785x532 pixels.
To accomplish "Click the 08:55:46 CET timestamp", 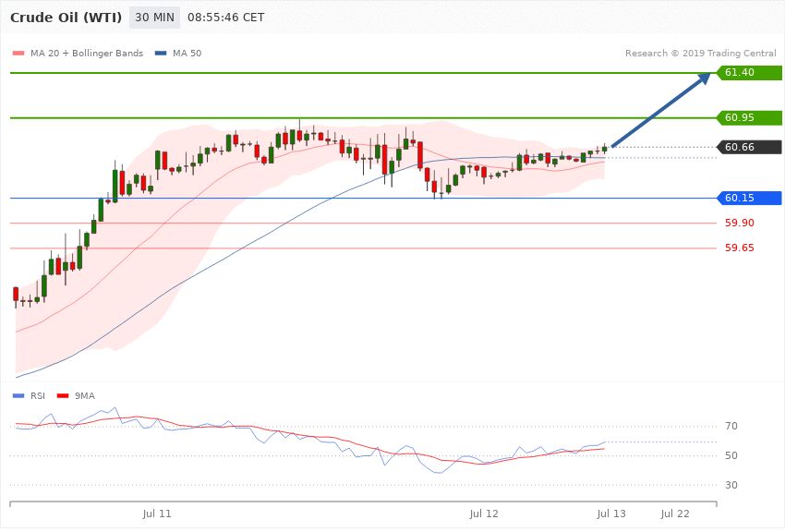I will click(x=225, y=18).
